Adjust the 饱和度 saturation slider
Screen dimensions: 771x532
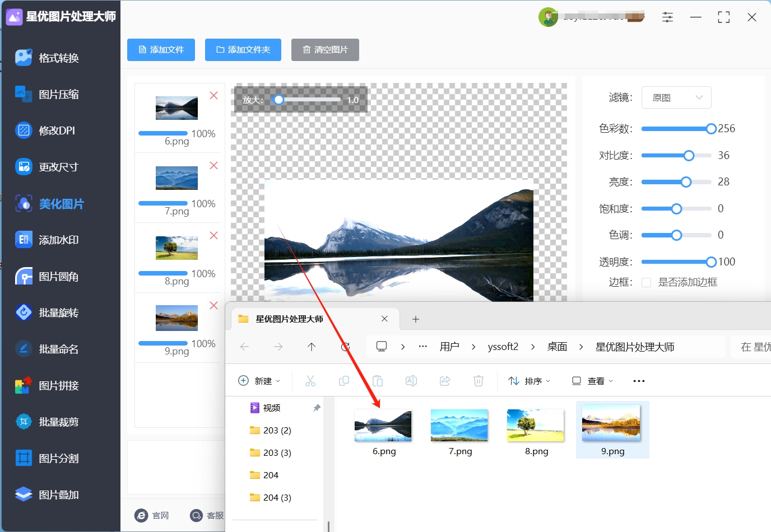[676, 209]
